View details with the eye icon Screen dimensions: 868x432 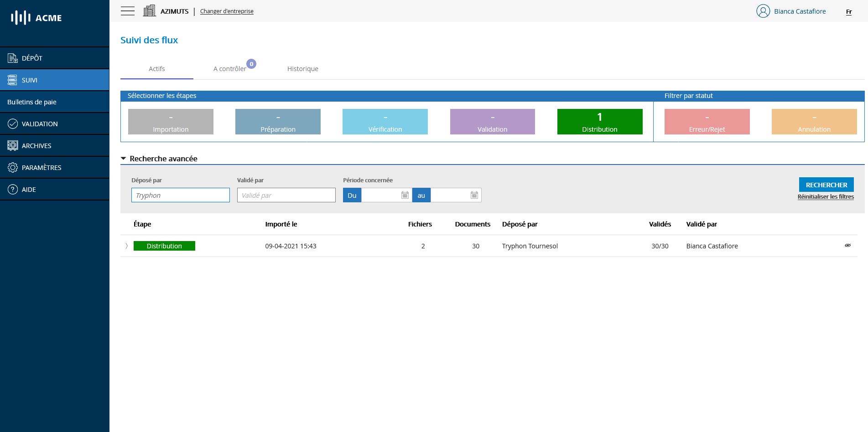click(847, 246)
